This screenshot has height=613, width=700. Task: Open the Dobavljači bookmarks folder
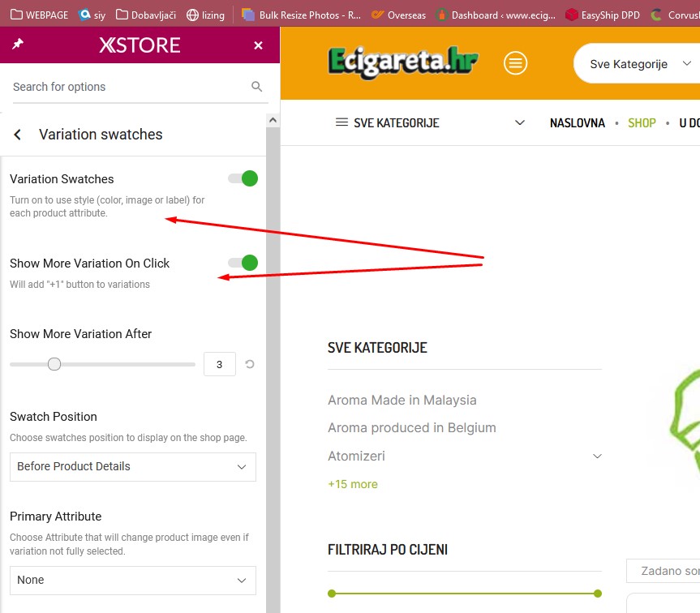click(145, 15)
